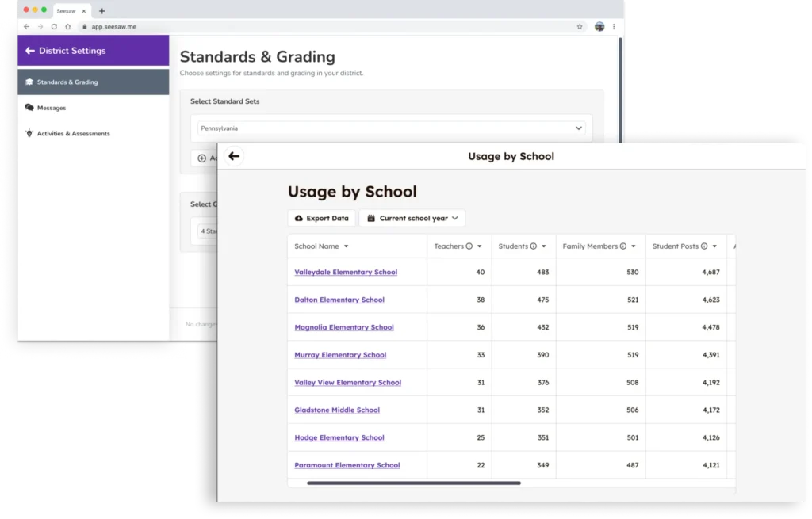Click the plus circle add icon below Pennsylvania

pyautogui.click(x=202, y=158)
